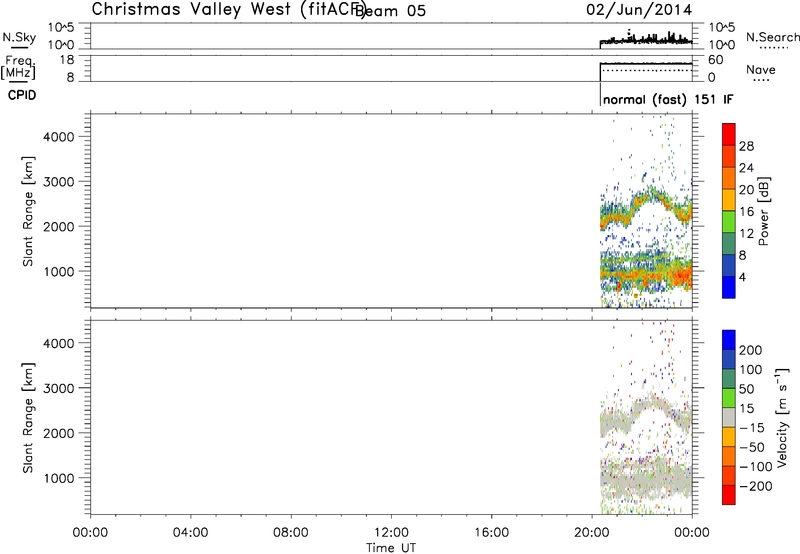Viewport: 800px width, 554px height.
Task: Click the '4000' tick of the power panel
Action: 59,137
